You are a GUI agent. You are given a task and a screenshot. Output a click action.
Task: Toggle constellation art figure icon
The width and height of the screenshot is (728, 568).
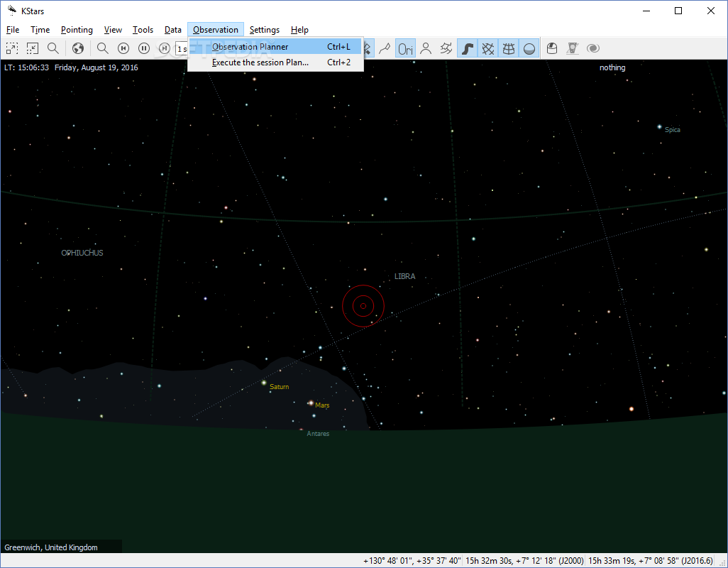(x=426, y=48)
